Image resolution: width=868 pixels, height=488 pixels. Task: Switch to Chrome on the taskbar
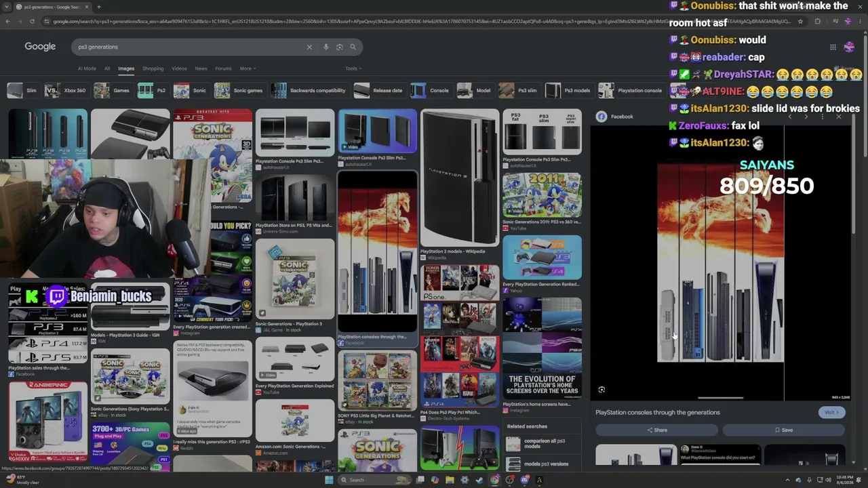[x=494, y=480]
